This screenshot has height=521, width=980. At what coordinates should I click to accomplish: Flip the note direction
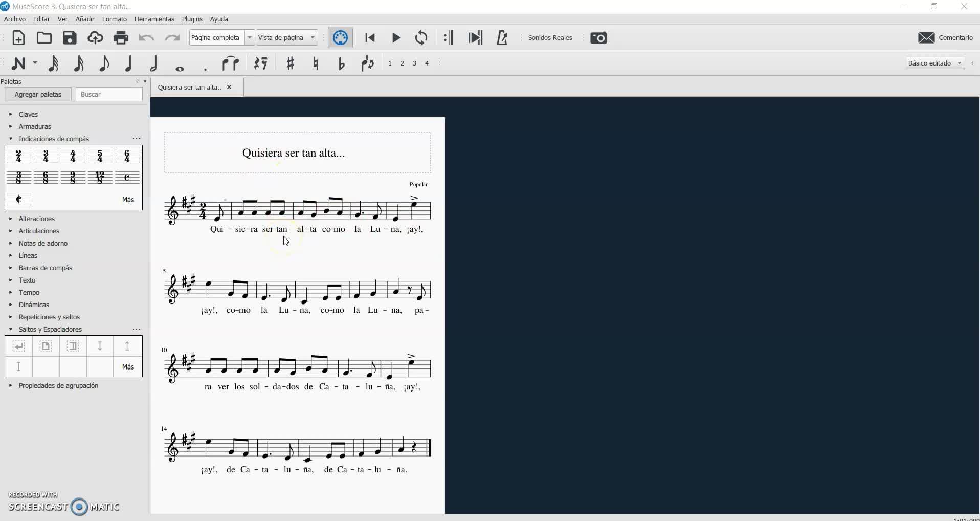(368, 63)
